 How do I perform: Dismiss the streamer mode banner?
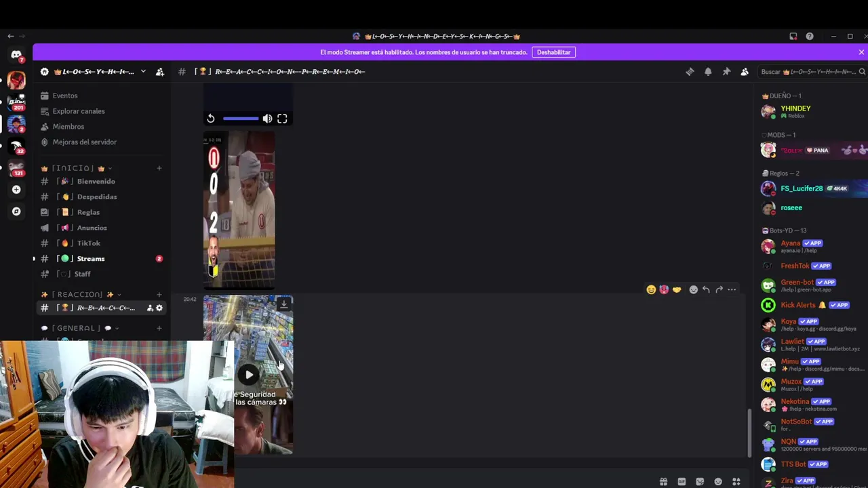(x=861, y=52)
